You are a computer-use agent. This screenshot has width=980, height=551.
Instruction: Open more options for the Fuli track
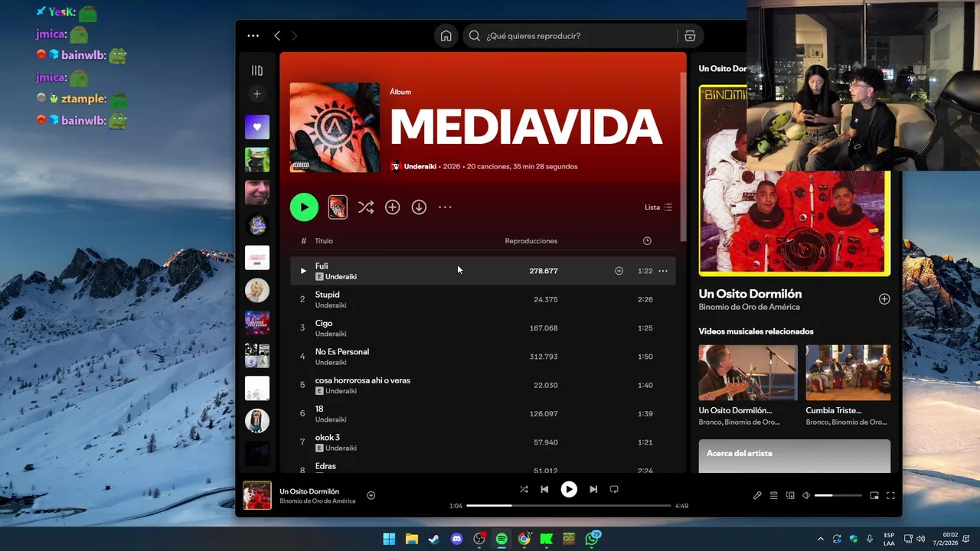[663, 271]
